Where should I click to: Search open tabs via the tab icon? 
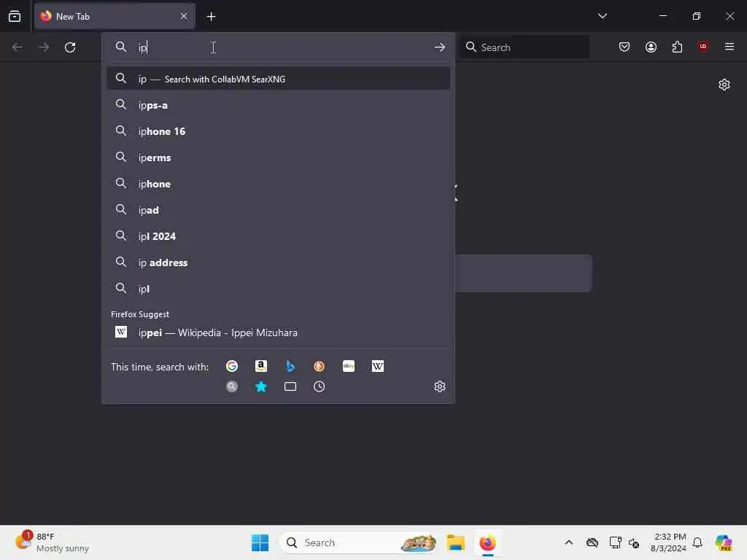point(290,386)
